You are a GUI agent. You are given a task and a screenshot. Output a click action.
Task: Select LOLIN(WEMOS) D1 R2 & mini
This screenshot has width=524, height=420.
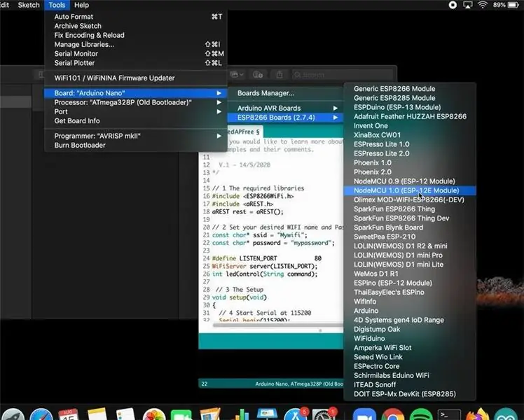(410, 246)
